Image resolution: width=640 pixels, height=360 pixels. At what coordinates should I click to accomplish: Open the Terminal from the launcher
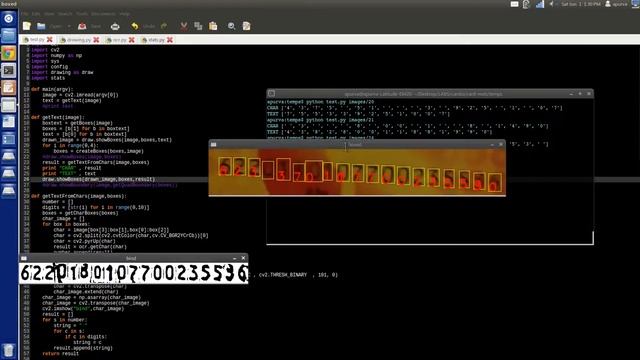click(x=9, y=71)
